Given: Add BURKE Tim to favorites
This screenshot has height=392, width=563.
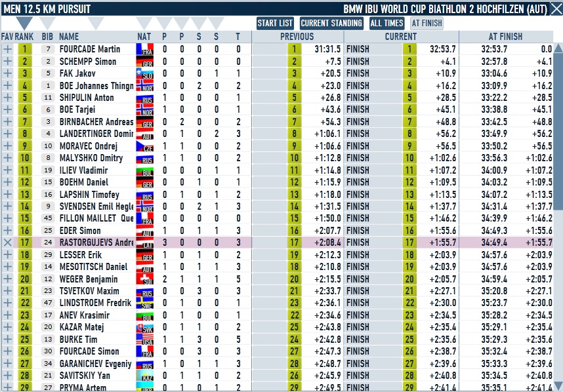Looking at the screenshot, I should (7, 340).
